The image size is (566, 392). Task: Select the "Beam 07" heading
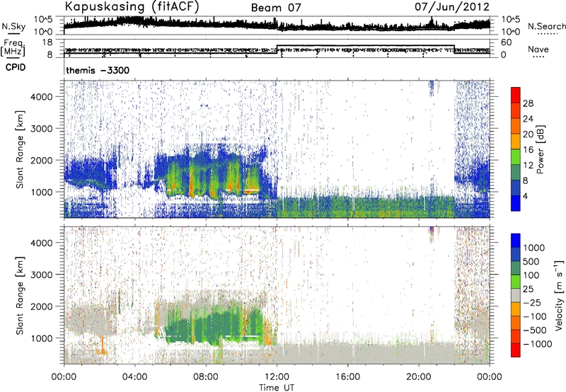276,8
